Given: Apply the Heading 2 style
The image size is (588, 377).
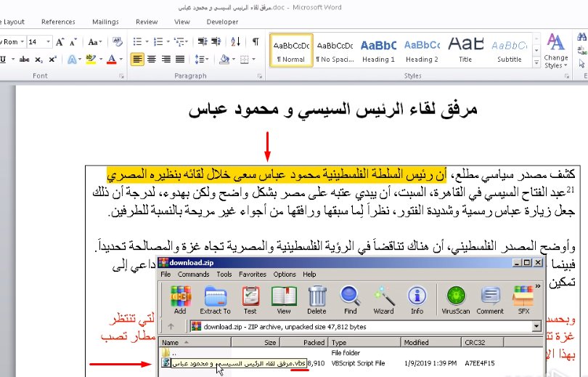Looking at the screenshot, I should [422, 51].
